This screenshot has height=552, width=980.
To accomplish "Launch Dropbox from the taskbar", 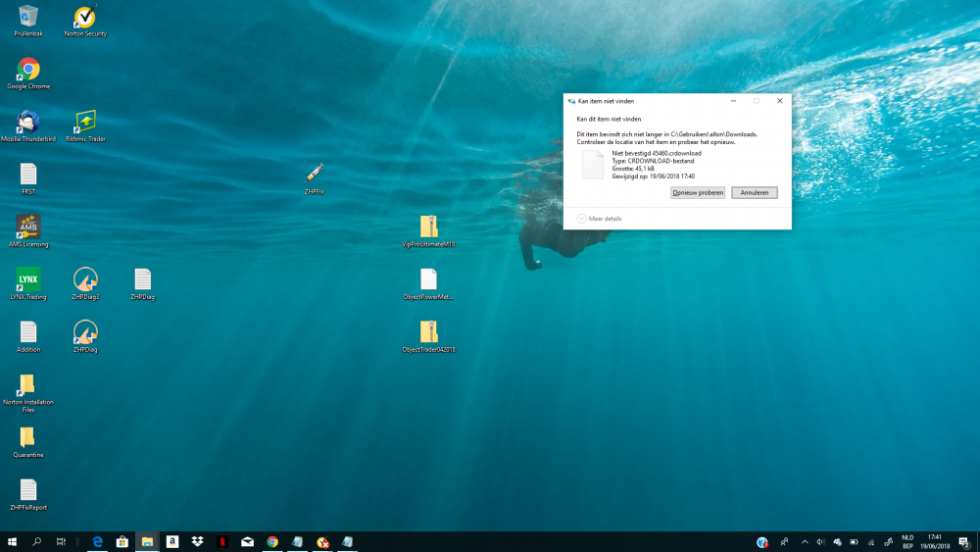I will pyautogui.click(x=197, y=541).
